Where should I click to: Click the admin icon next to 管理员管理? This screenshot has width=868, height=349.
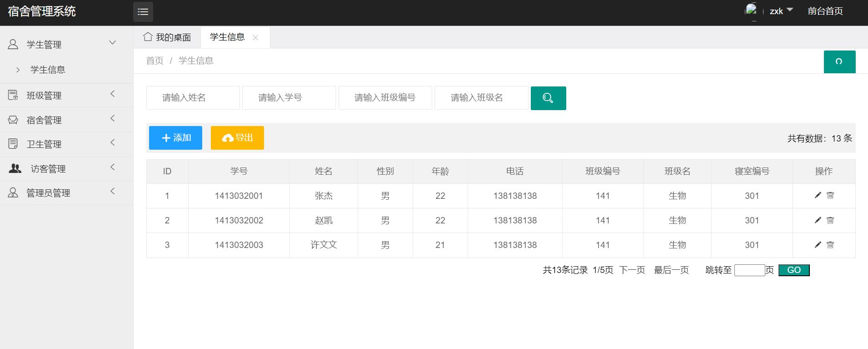(x=13, y=192)
